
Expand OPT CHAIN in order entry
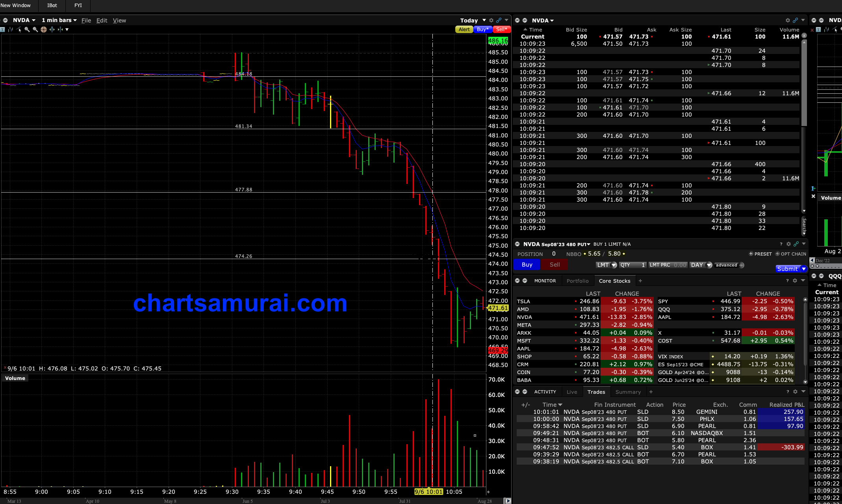[x=791, y=254]
